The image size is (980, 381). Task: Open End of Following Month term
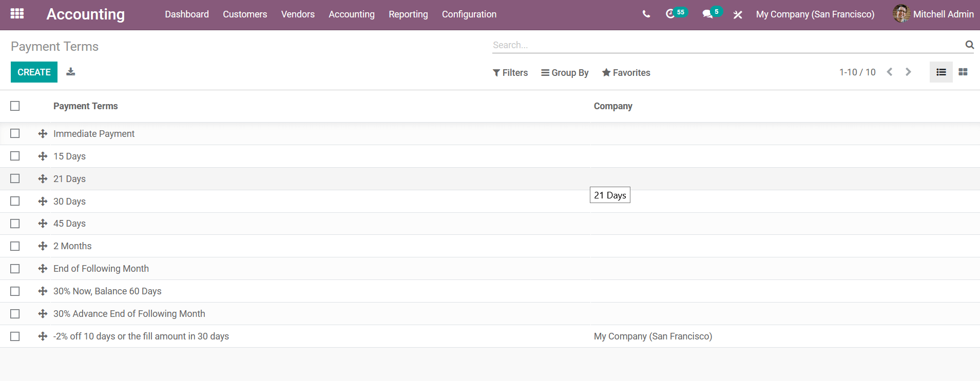101,269
